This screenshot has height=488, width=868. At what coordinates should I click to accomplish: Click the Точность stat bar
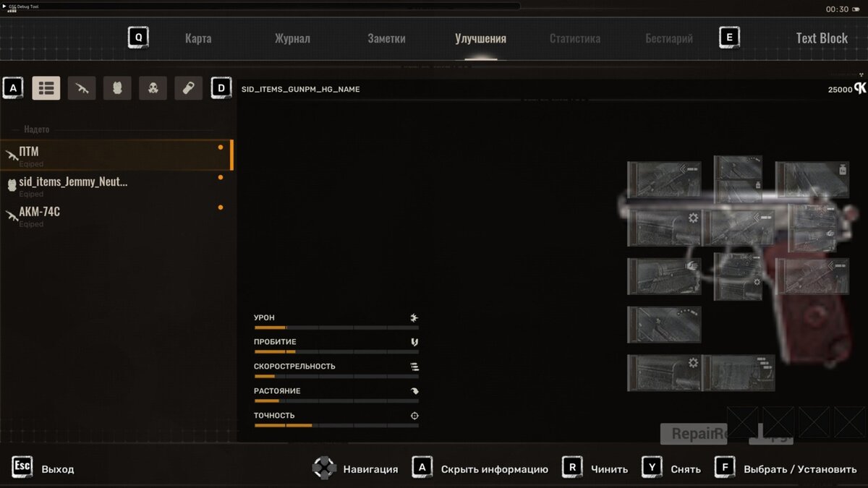tap(336, 426)
